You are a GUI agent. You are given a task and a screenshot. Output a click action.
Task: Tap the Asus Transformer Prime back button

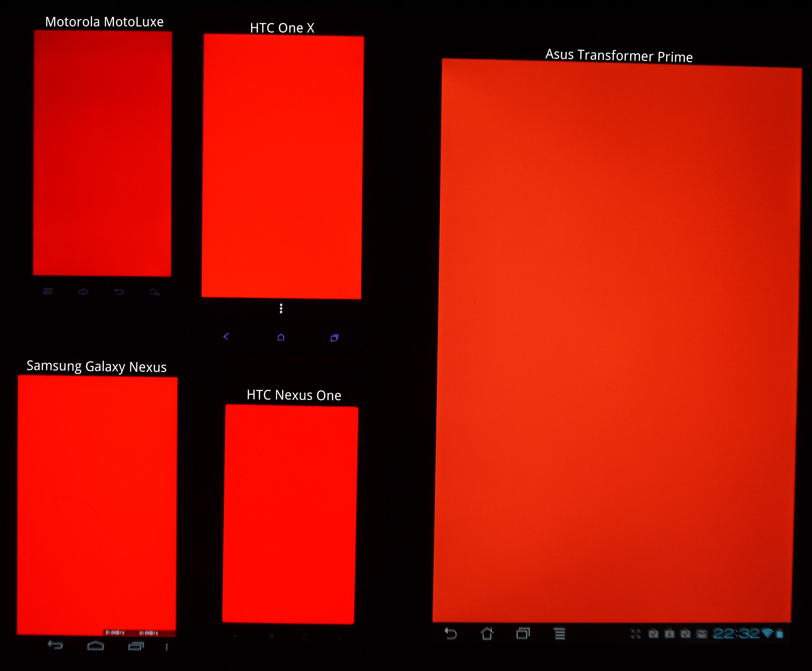click(x=451, y=634)
